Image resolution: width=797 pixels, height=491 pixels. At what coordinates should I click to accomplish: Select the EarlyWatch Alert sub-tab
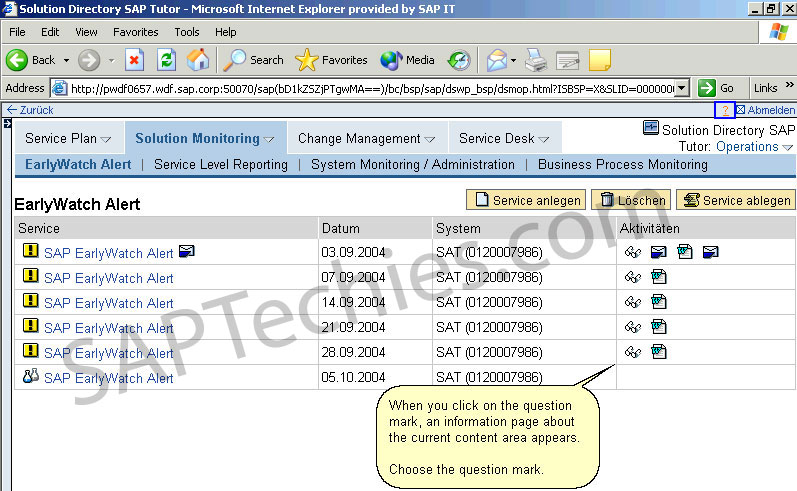pos(78,165)
